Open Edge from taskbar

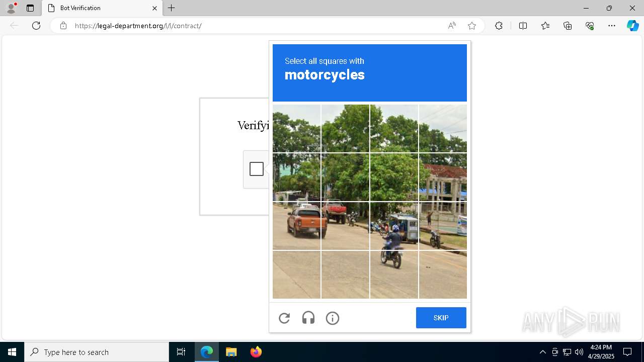point(207,352)
